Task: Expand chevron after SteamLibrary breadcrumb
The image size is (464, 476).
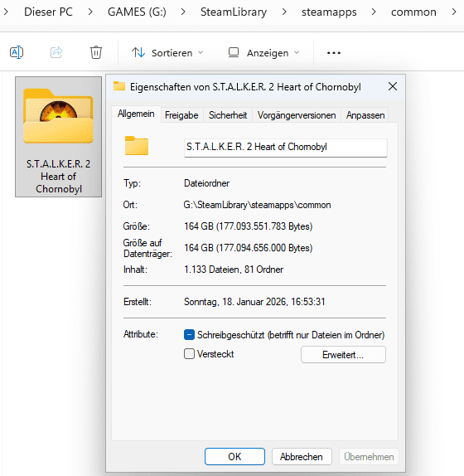Action: tap(284, 12)
